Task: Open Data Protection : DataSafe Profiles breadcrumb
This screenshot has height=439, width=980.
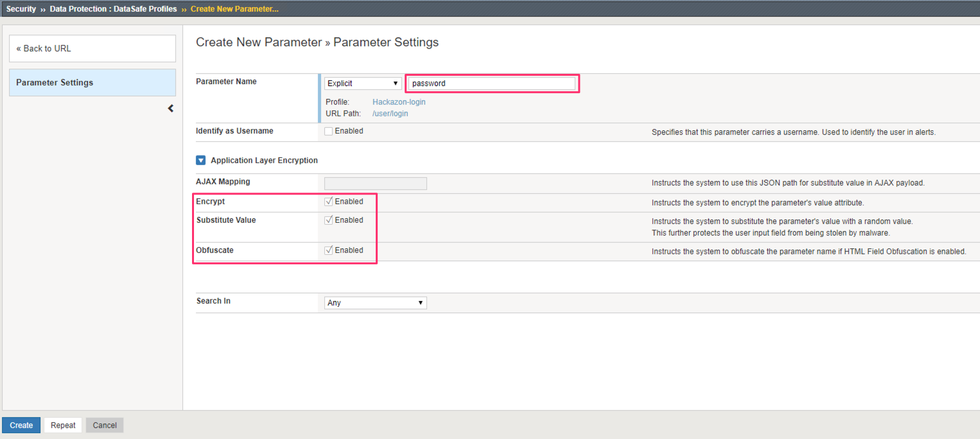Action: coord(113,9)
